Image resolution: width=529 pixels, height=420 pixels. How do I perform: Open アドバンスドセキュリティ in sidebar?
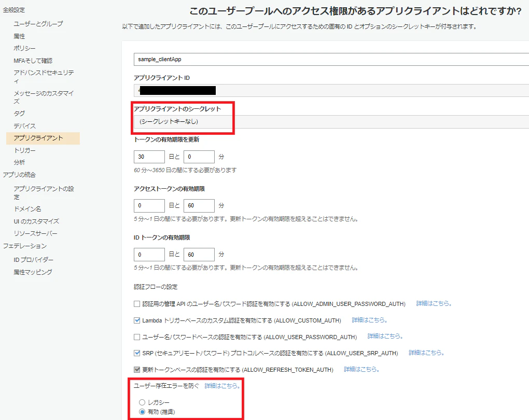44,77
